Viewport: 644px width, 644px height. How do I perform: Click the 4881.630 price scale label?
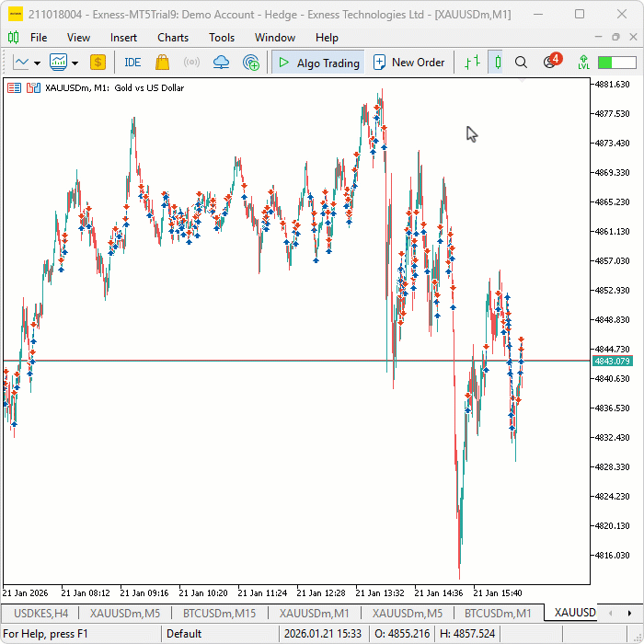(612, 85)
